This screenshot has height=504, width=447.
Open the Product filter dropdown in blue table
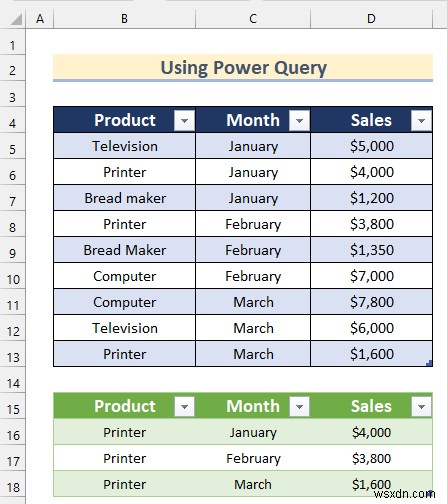point(184,120)
